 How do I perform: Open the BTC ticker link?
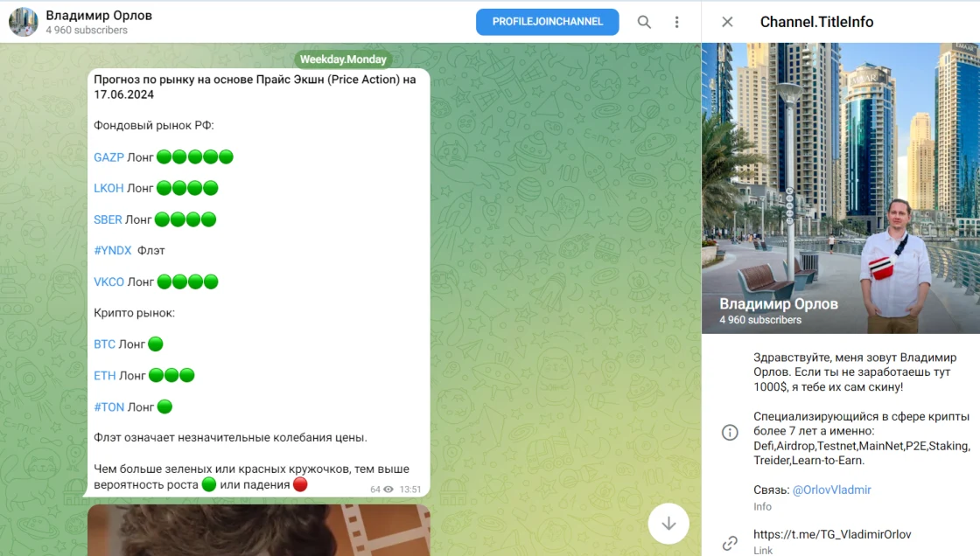pos(104,344)
